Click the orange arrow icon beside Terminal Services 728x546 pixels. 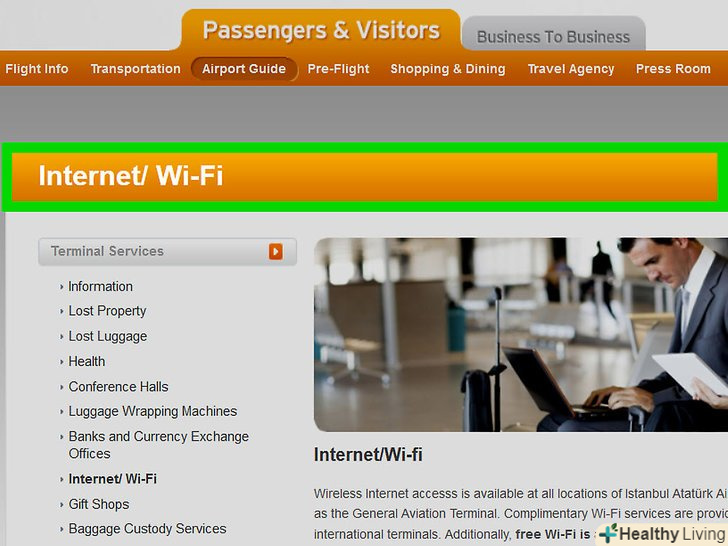275,252
